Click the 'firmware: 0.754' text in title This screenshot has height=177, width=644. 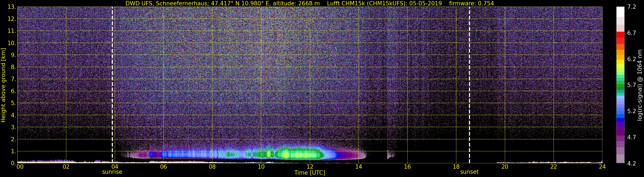472,3
